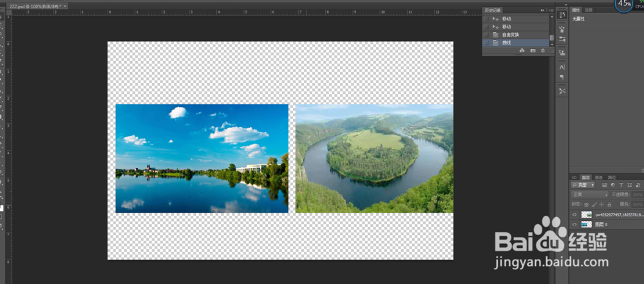The image size is (644, 284).
Task: Open the History panel flyout menu
Action: [x=551, y=10]
